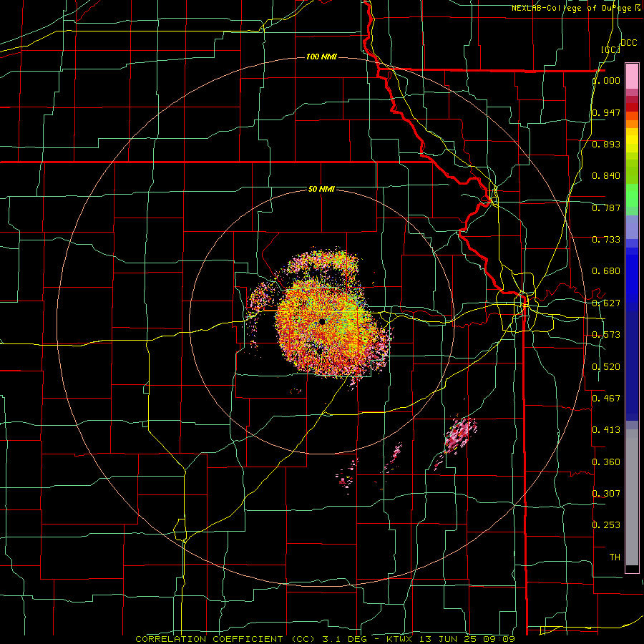Click the 0.573 legend value
The height and width of the screenshot is (644, 644).
(x=606, y=335)
